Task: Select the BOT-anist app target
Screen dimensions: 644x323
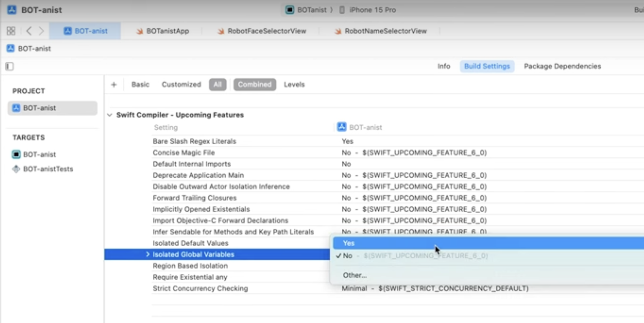Action: (34, 154)
